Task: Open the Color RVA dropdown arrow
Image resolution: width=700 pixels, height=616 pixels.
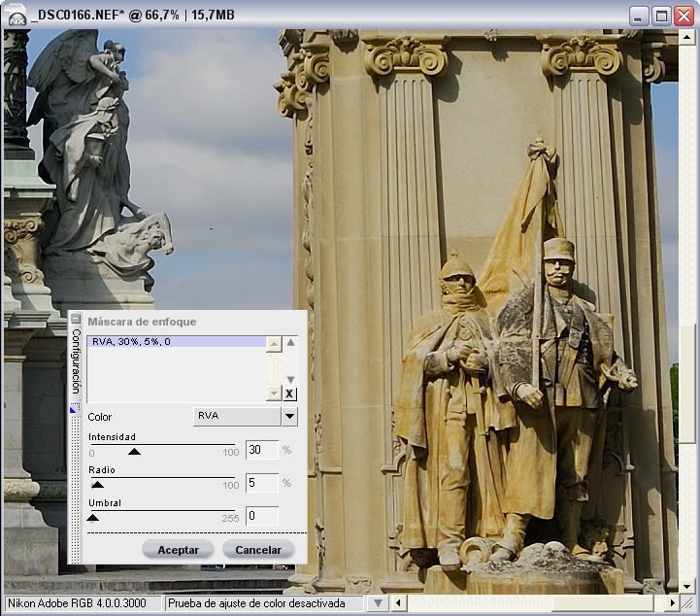Action: (x=289, y=416)
